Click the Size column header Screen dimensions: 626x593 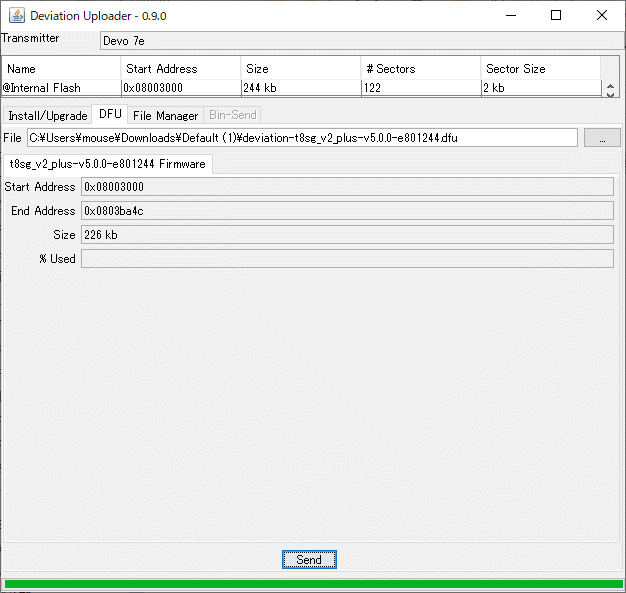(x=301, y=68)
